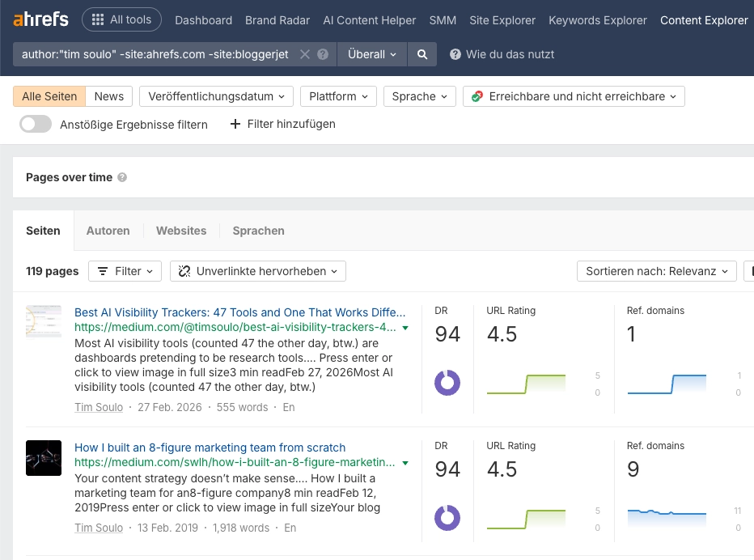Click the DR donut chart of first result
The image size is (754, 560).
(x=447, y=383)
